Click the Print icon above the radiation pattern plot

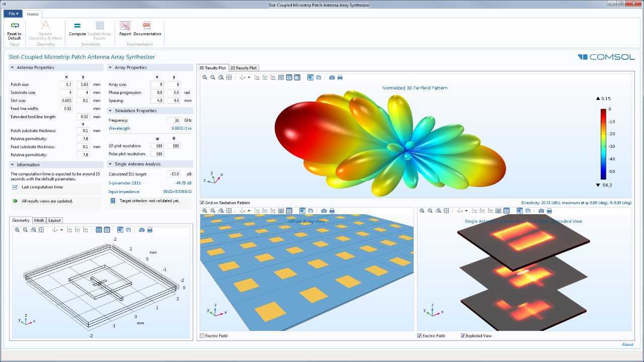point(340,77)
